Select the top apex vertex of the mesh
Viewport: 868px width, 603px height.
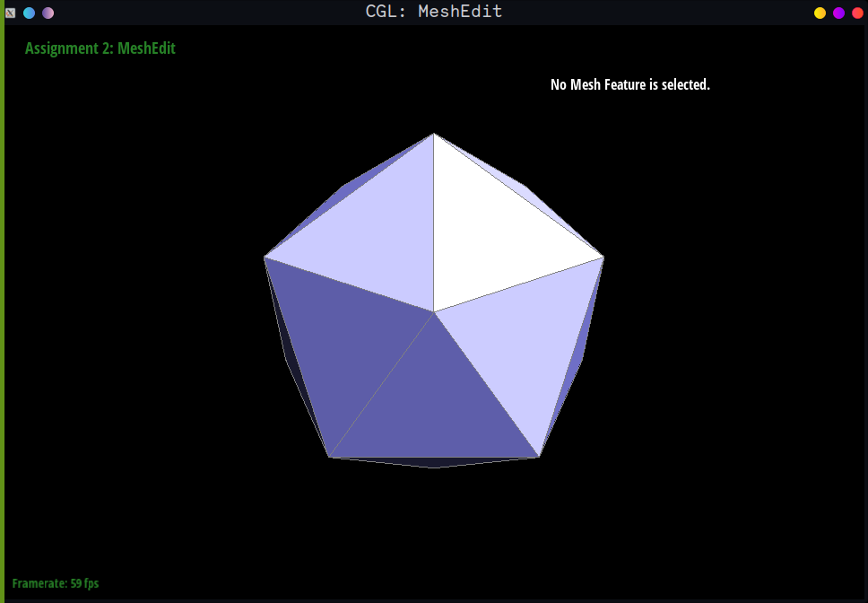[434, 134]
